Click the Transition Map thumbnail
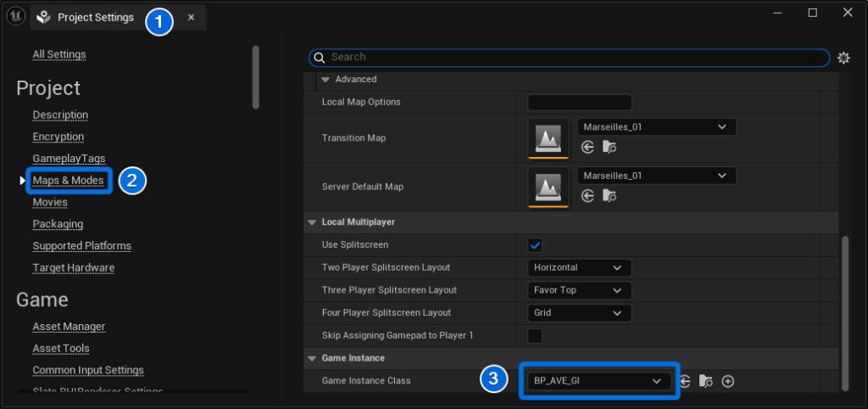Screen dimensions: 868x409 548,137
